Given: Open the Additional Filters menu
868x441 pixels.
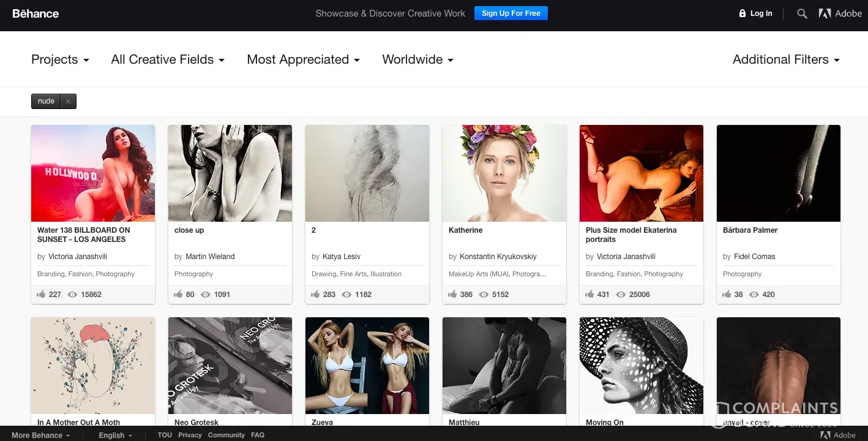Looking at the screenshot, I should (786, 59).
